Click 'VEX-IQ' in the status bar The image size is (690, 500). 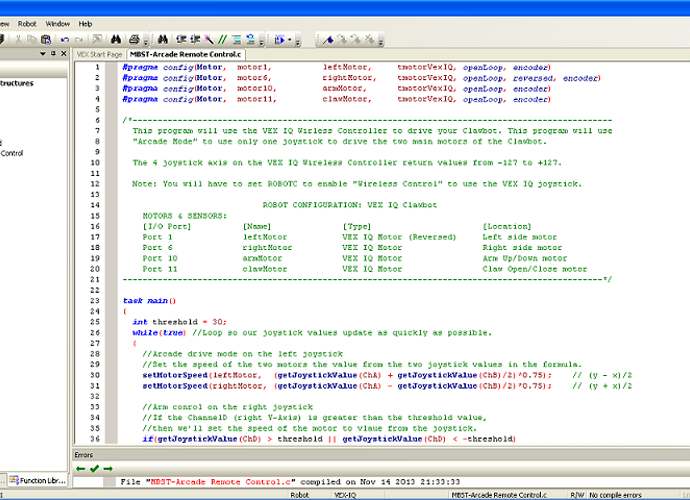click(345, 495)
